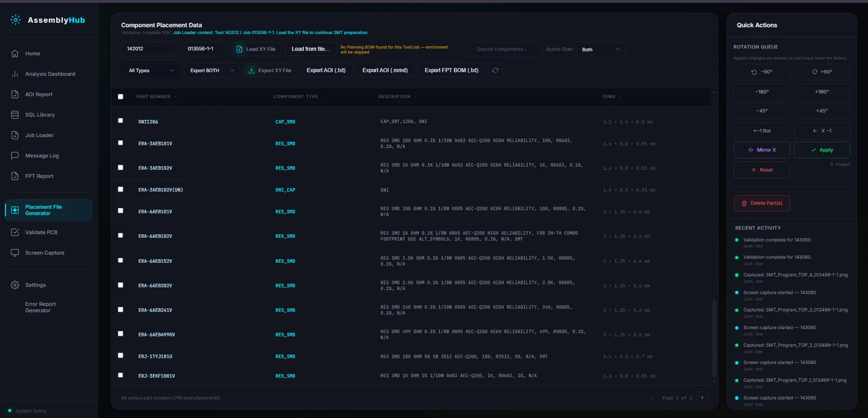Open Error Report Generator menu item
This screenshot has height=418, width=868.
click(40, 307)
